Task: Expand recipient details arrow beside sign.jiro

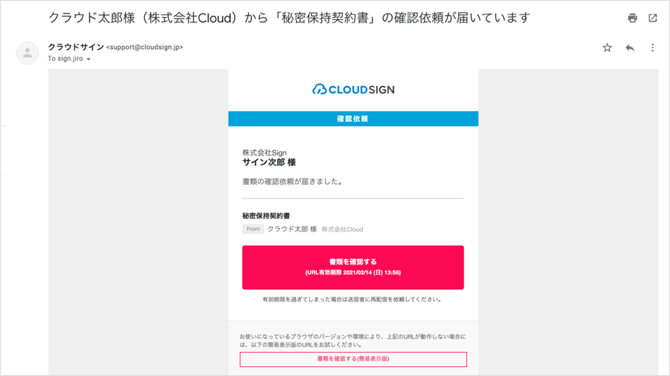Action: click(x=88, y=59)
